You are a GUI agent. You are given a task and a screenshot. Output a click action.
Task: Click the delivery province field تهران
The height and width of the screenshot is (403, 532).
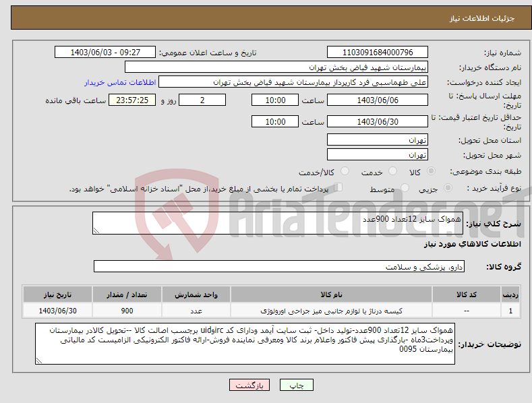pyautogui.click(x=378, y=139)
